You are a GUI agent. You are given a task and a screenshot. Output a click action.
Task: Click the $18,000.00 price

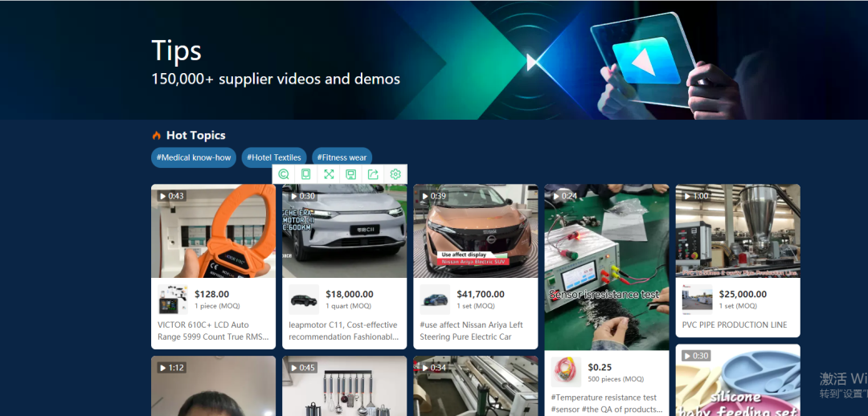click(x=350, y=294)
